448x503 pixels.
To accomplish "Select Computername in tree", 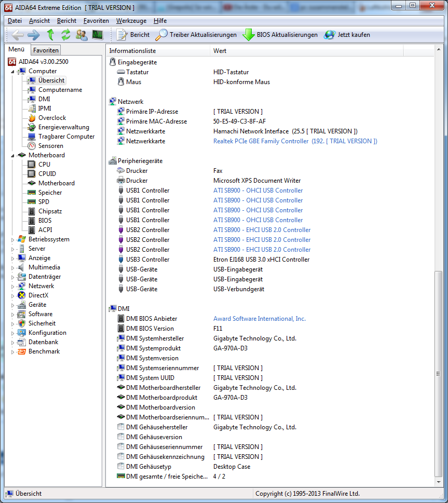I will (60, 90).
